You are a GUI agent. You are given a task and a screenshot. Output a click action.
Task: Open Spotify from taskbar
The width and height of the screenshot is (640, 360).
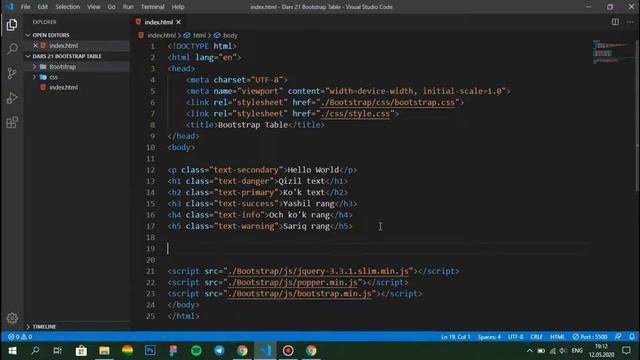(196, 351)
